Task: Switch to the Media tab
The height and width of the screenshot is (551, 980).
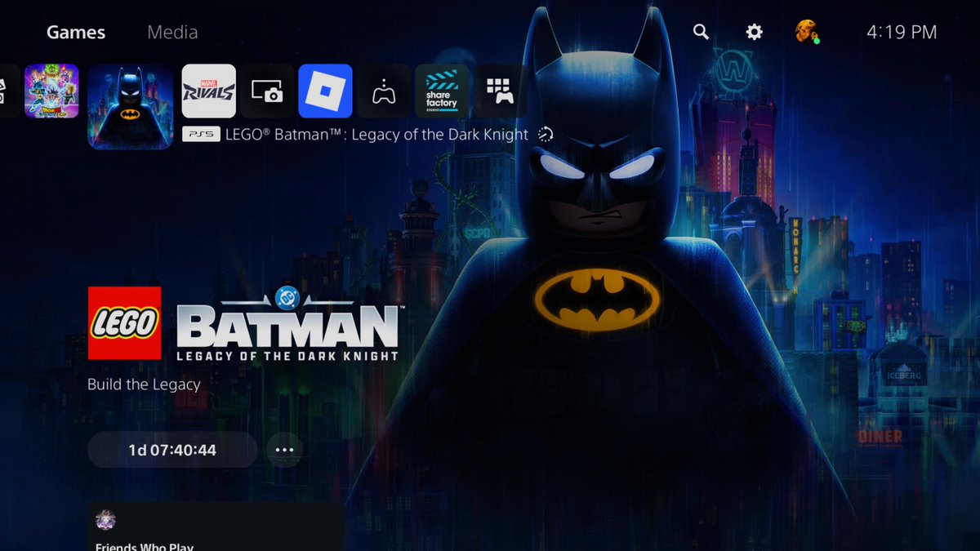Action: tap(172, 33)
